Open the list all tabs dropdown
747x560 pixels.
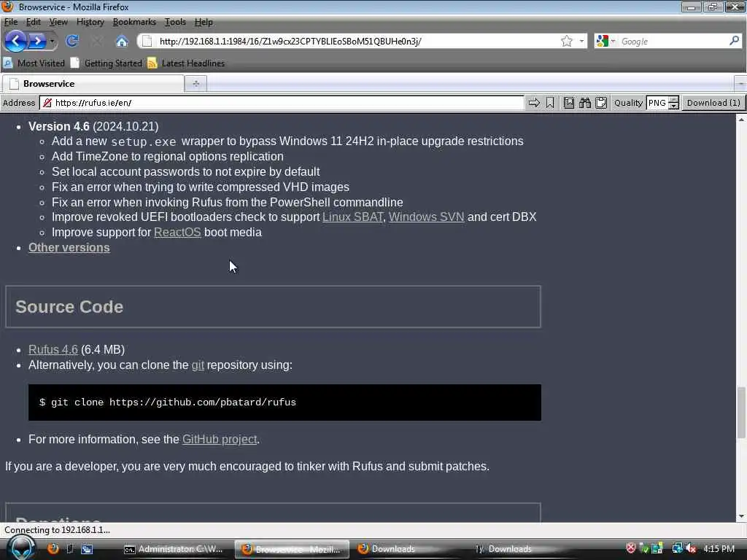pos(740,84)
